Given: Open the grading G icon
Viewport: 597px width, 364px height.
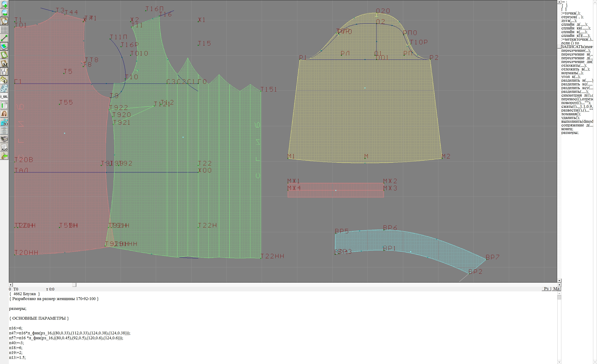Looking at the screenshot, I should click(4, 80).
